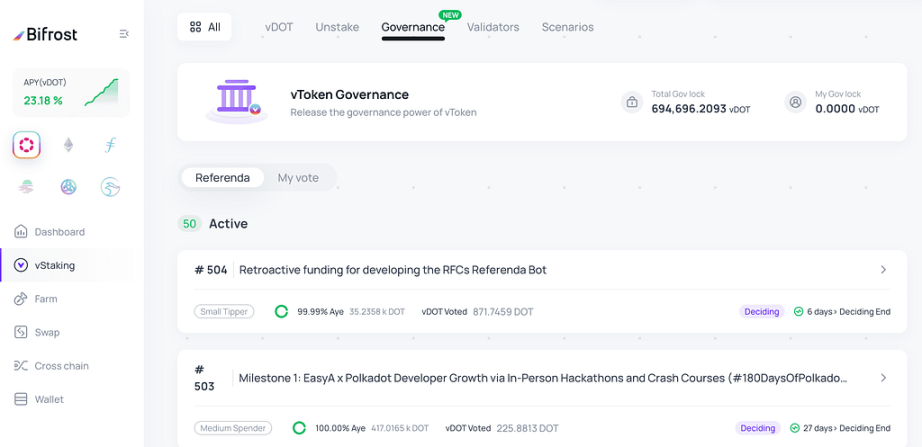The width and height of the screenshot is (922, 447).
Task: Click the 0.0000 vDOT My Gov lock value
Action: click(847, 109)
